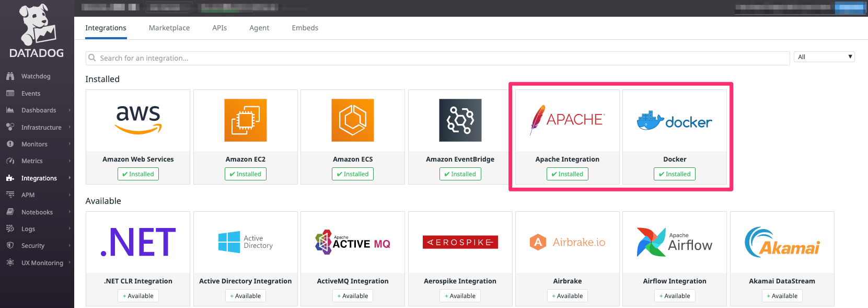Click the Monitors alert icon
Screen dimensions: 868x308
coord(10,144)
